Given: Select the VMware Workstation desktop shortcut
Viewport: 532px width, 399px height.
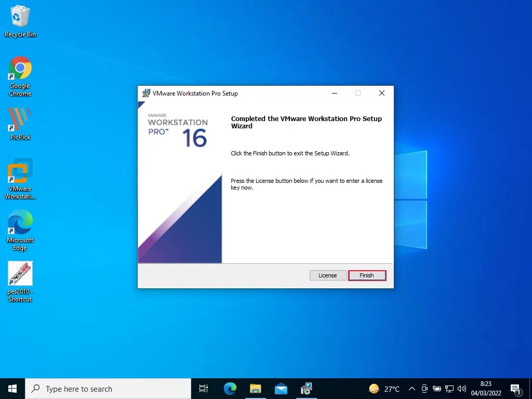Looking at the screenshot, I should pyautogui.click(x=20, y=179).
